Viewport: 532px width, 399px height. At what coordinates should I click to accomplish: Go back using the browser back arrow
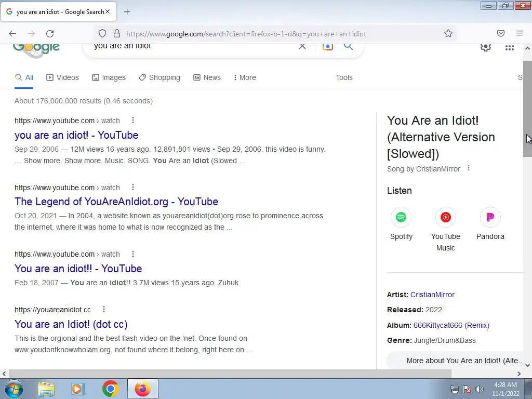12,34
